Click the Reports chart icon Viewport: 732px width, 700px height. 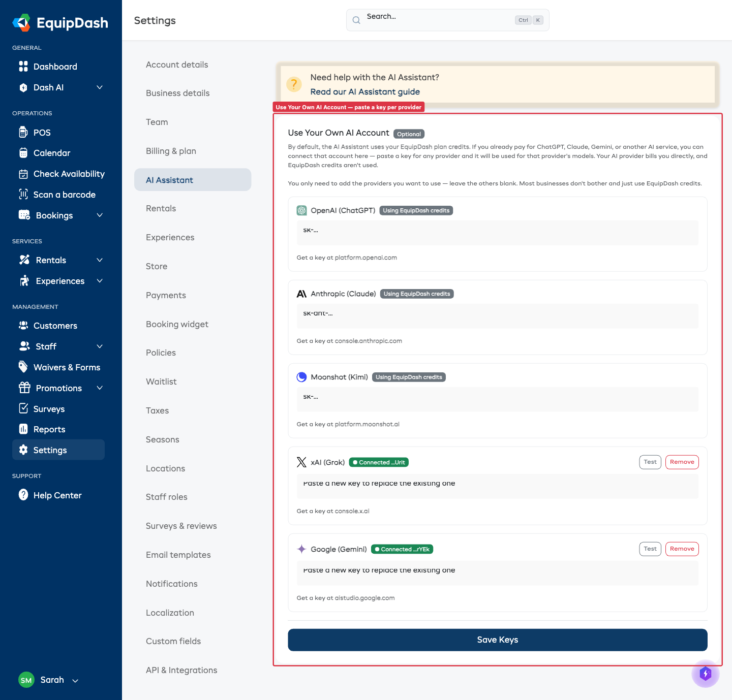(x=23, y=429)
